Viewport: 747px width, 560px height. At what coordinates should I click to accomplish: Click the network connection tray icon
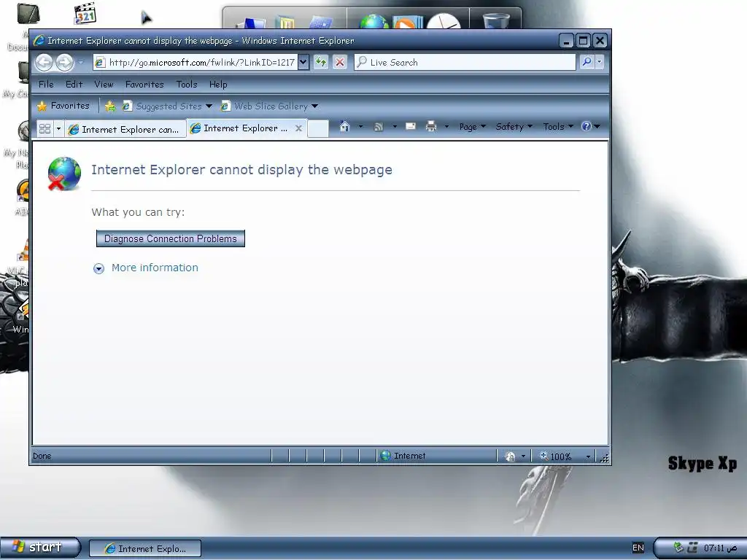(692, 548)
